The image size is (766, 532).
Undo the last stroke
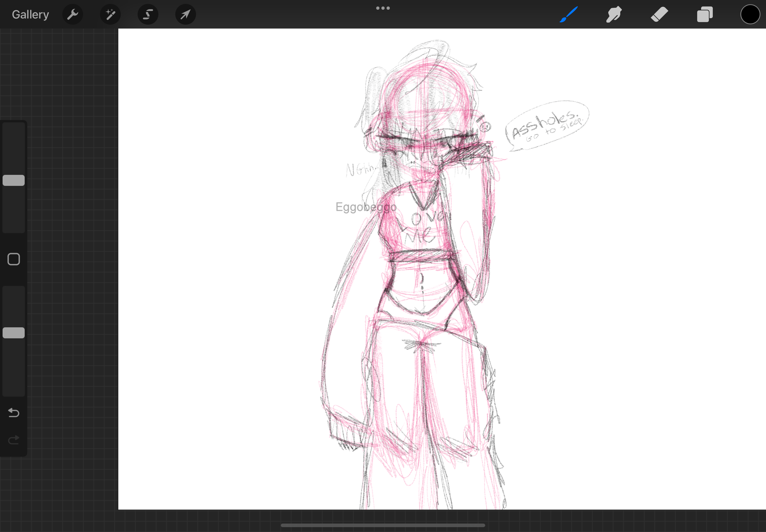click(14, 413)
